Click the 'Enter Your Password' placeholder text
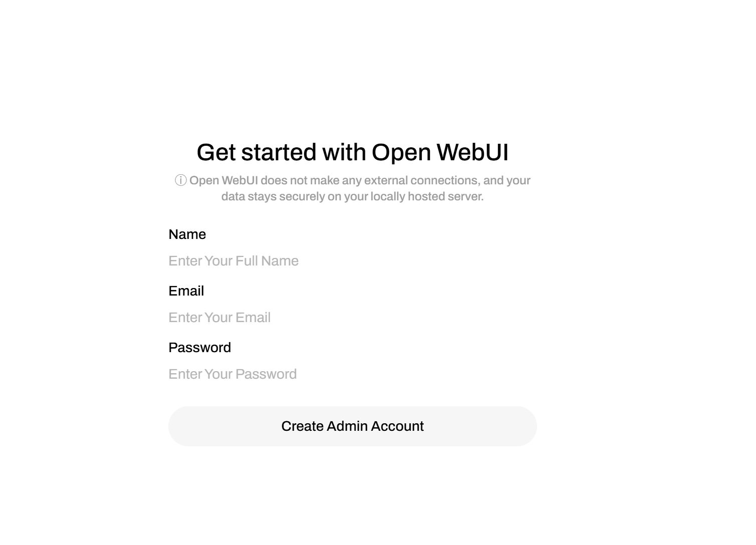 tap(232, 374)
